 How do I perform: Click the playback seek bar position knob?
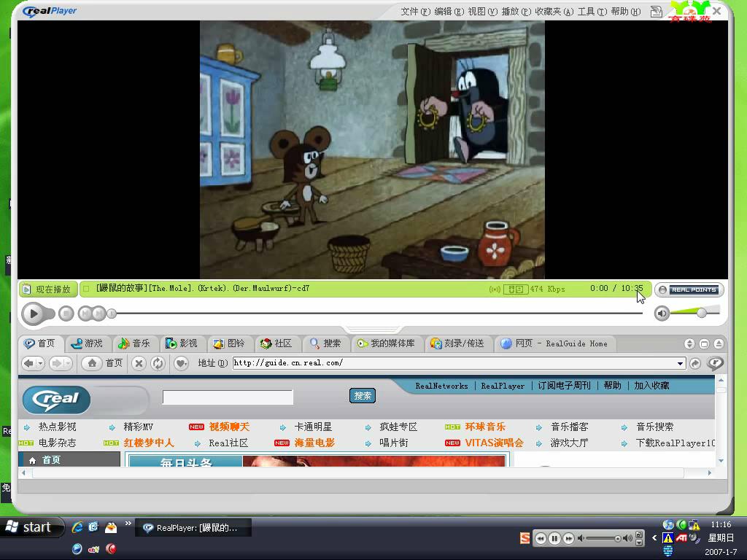[112, 314]
